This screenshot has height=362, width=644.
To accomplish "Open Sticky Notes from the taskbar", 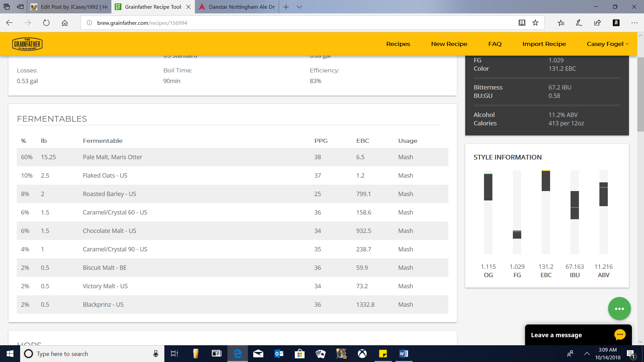I will pos(383,354).
